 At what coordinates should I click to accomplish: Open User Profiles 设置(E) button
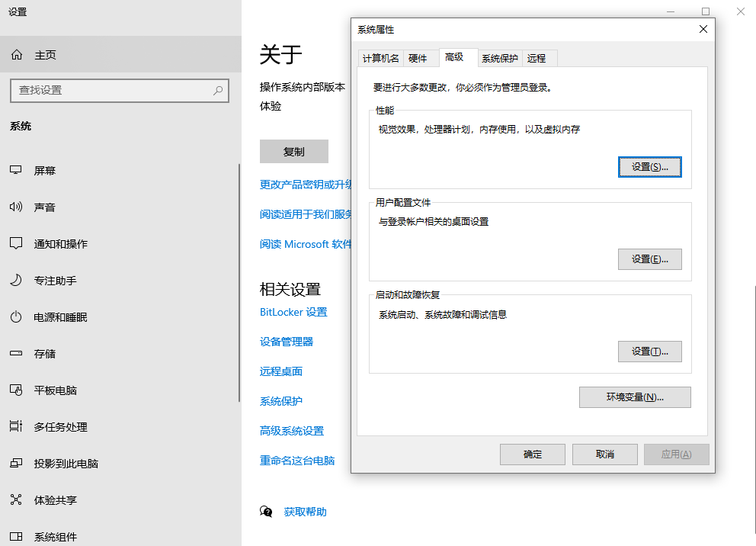[x=649, y=259]
